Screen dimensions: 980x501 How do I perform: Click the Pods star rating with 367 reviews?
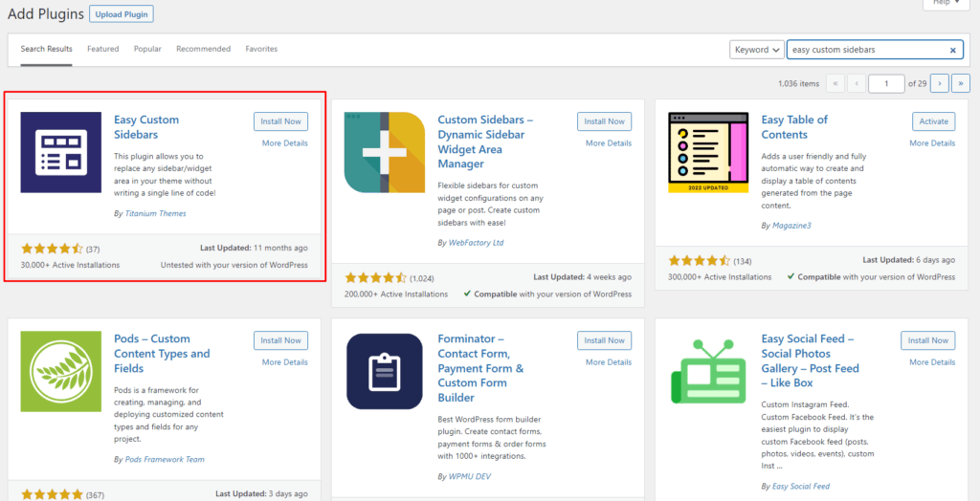[52, 494]
